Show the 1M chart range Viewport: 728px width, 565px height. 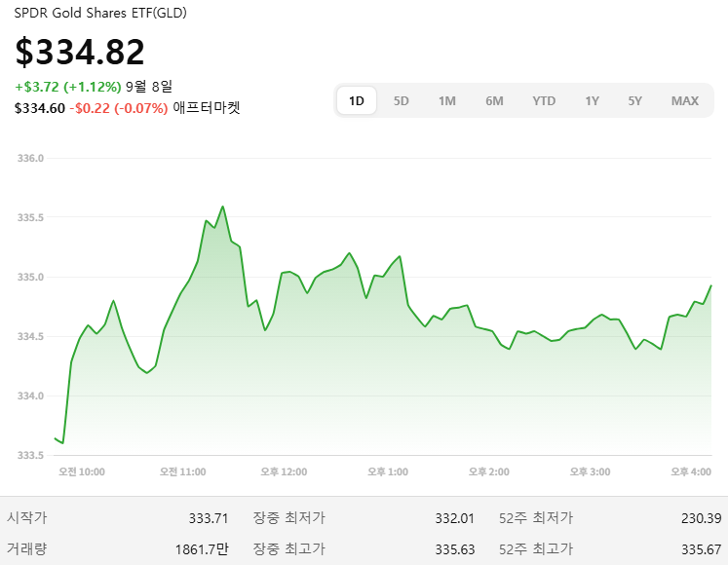[447, 100]
